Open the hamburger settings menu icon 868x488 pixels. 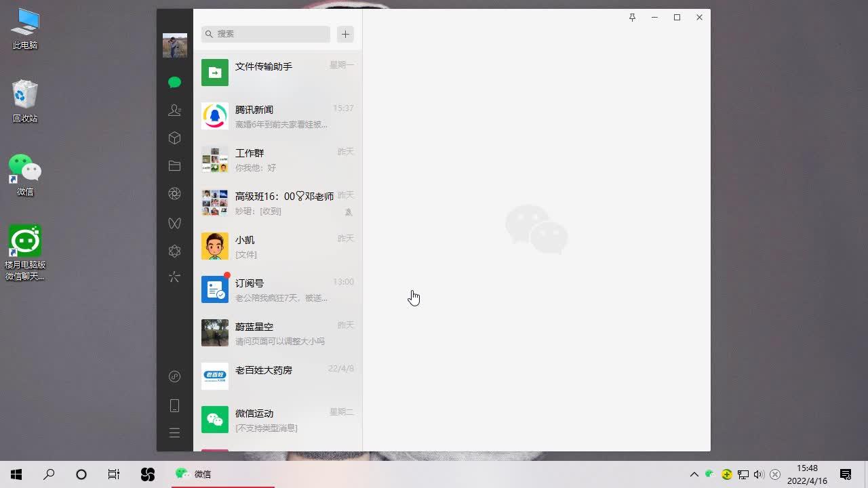[174, 433]
